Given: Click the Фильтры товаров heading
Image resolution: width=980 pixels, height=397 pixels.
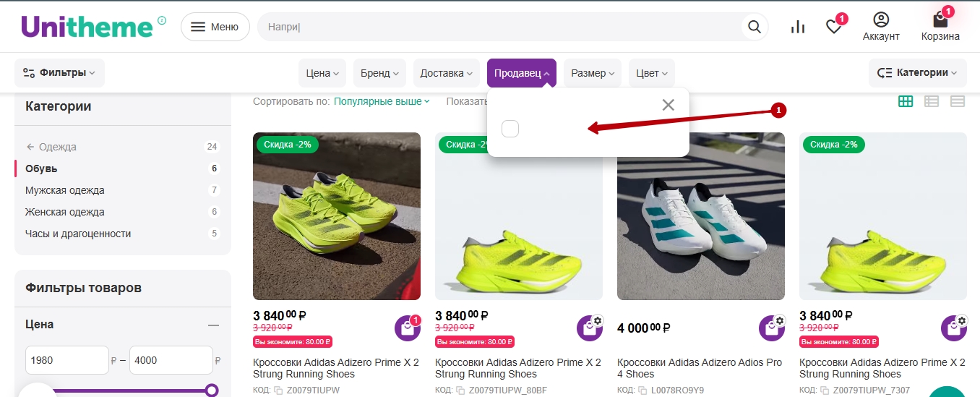Looking at the screenshot, I should tap(83, 288).
